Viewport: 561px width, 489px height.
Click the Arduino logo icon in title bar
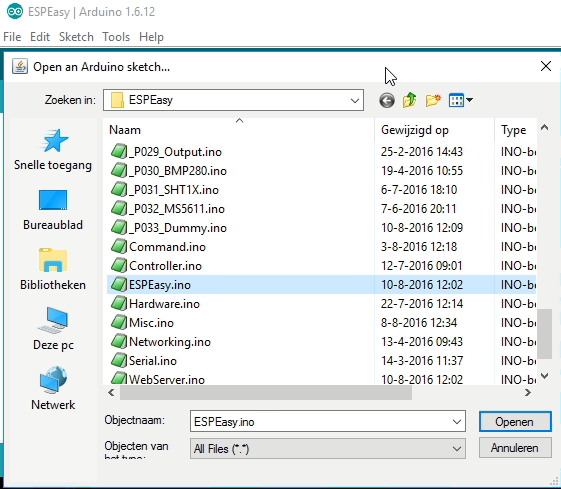[15, 11]
